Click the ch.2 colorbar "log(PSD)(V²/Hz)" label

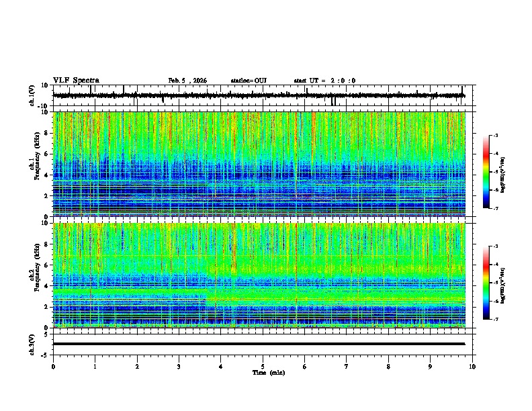tap(502, 286)
